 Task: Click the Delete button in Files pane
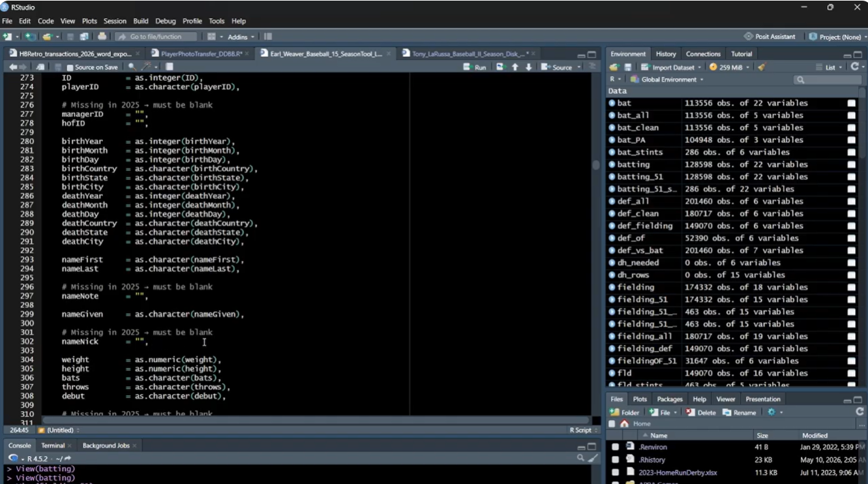[701, 412]
